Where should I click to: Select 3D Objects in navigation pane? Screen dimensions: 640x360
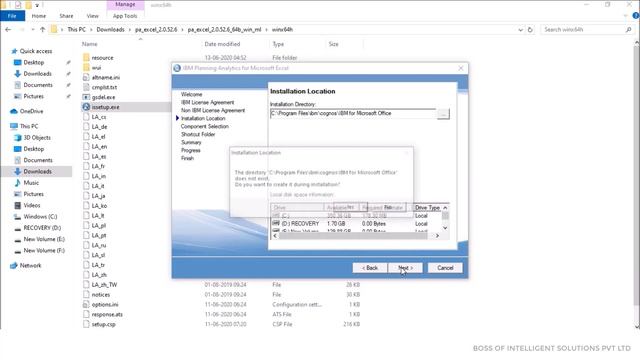pos(37,138)
